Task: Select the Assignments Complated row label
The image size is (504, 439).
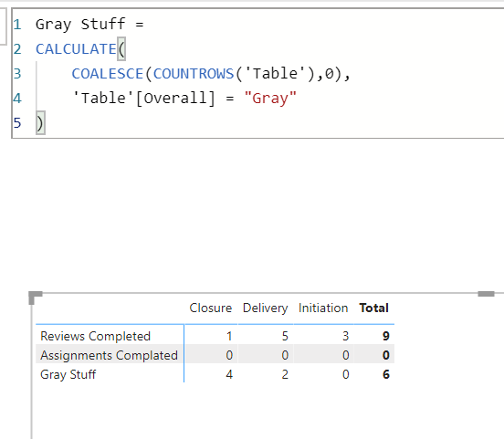Action: pyautogui.click(x=109, y=355)
